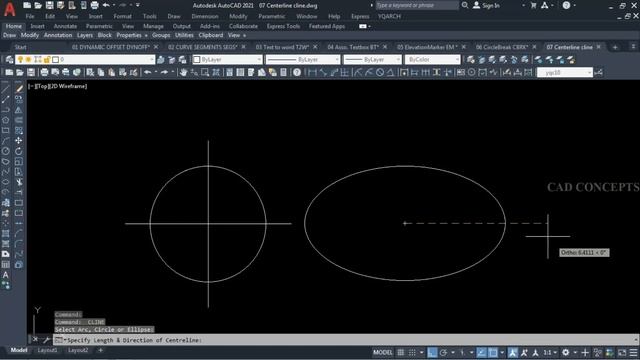The height and width of the screenshot is (360, 640).
Task: Click the layer 0 lock icon
Action: click(47, 60)
